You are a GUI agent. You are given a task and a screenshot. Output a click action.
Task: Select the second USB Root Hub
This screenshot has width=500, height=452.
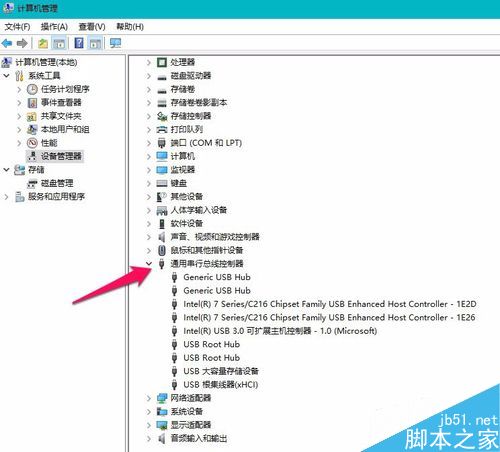(212, 358)
